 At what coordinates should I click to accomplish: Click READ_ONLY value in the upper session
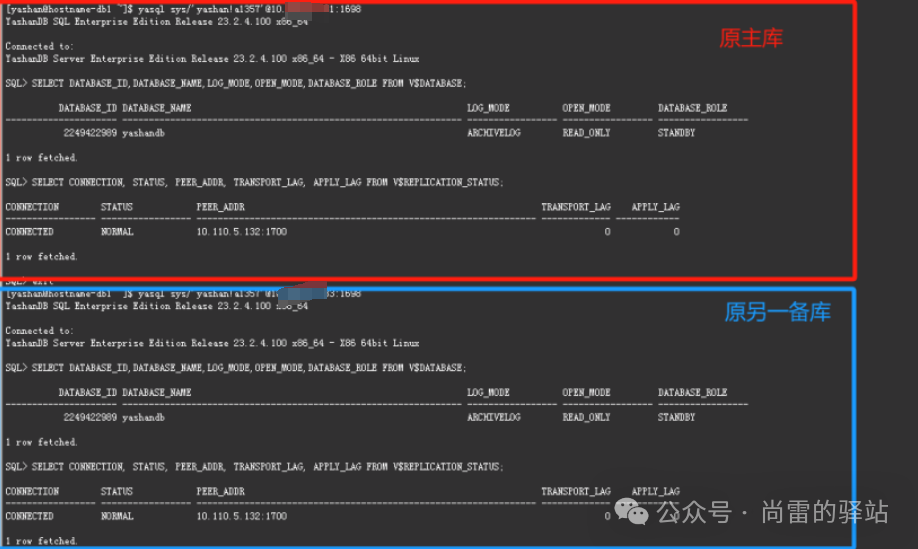click(x=586, y=133)
